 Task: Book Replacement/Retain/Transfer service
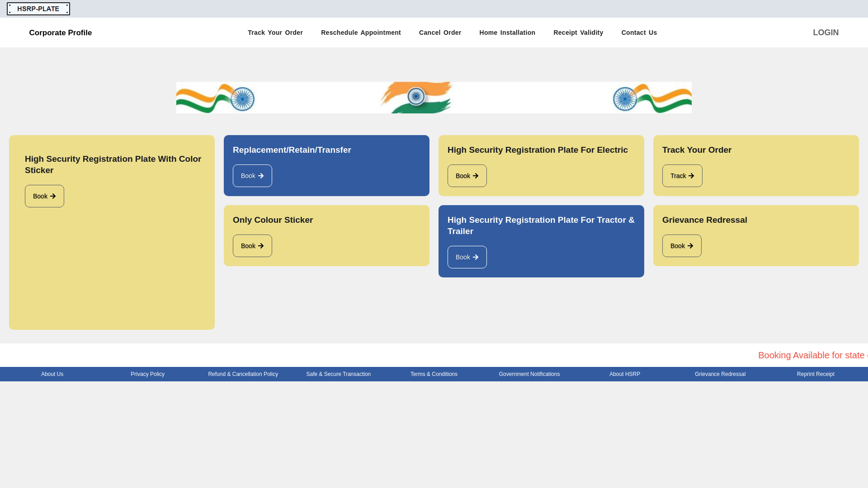click(x=252, y=176)
